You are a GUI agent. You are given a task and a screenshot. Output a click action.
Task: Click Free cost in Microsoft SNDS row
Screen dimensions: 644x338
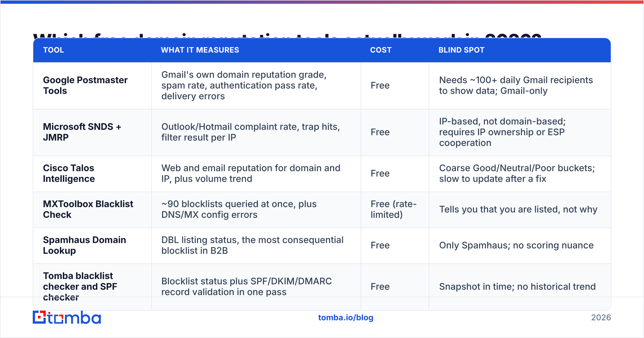click(380, 132)
